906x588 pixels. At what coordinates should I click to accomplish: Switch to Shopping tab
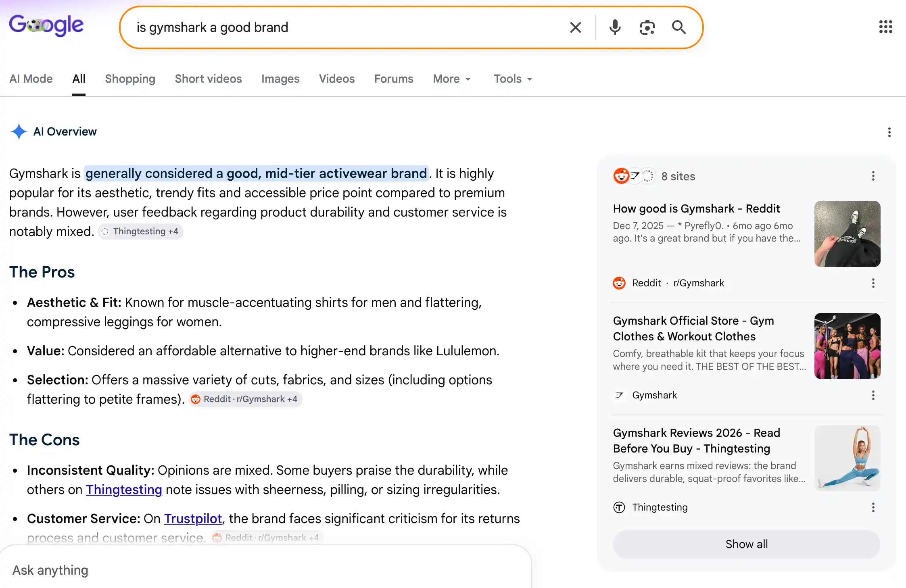tap(130, 79)
